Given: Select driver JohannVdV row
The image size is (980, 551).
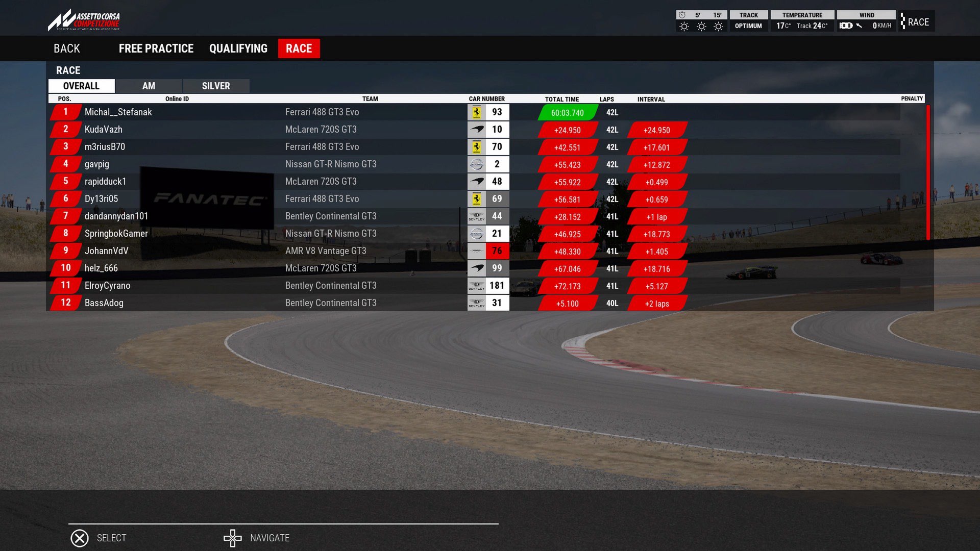Looking at the screenshot, I should pos(475,251).
